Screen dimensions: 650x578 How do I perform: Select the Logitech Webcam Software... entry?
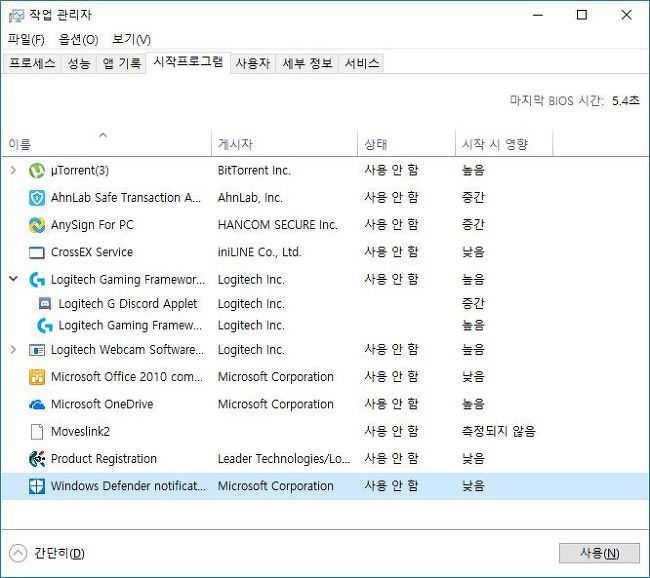tap(127, 350)
